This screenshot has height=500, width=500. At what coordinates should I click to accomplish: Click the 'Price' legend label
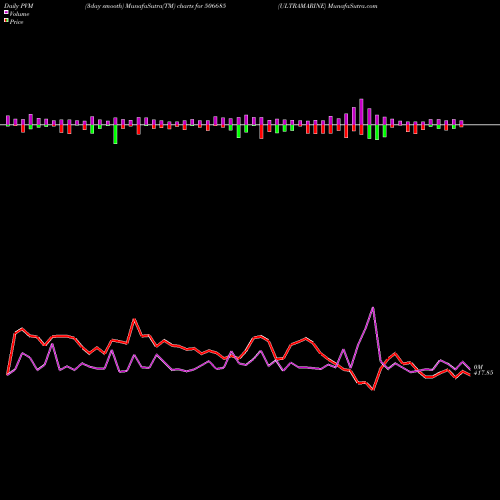coord(16,22)
